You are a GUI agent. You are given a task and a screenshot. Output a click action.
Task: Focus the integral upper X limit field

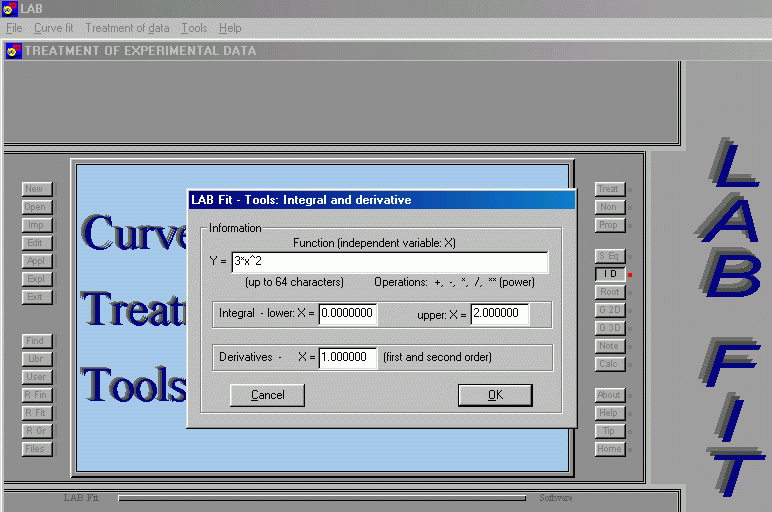[499, 314]
